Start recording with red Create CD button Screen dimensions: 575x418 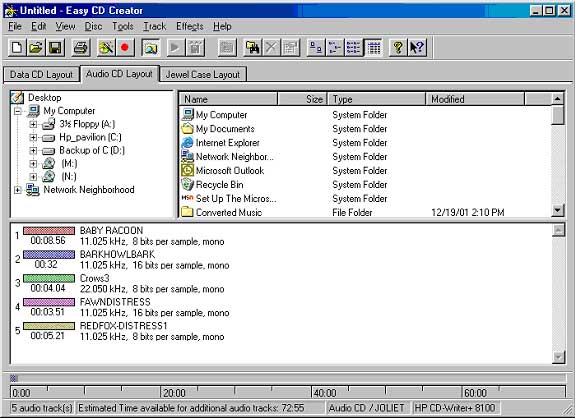click(x=125, y=48)
